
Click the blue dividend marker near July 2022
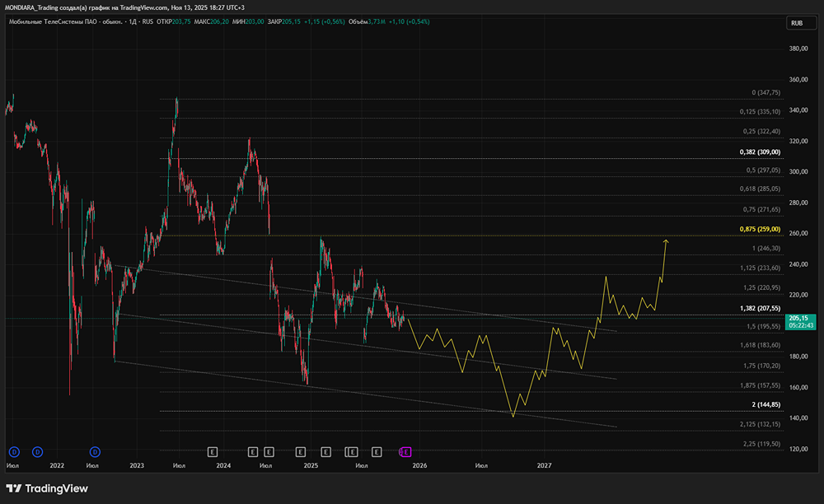95,451
